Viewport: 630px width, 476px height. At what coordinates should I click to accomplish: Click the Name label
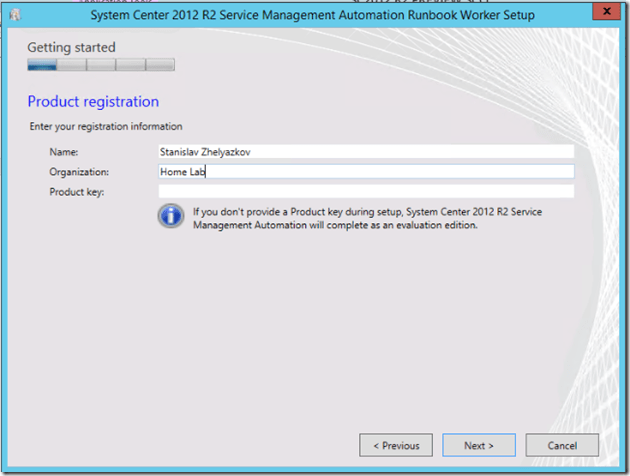(64, 152)
